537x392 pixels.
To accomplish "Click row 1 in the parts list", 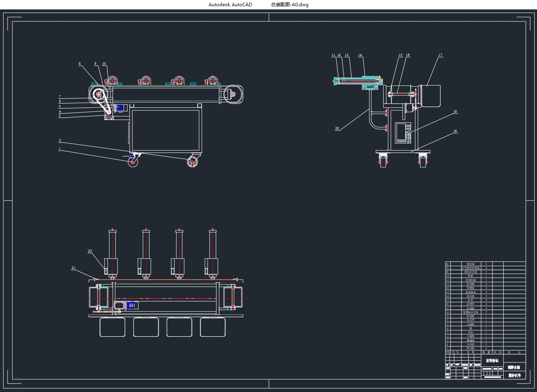I will [470, 348].
